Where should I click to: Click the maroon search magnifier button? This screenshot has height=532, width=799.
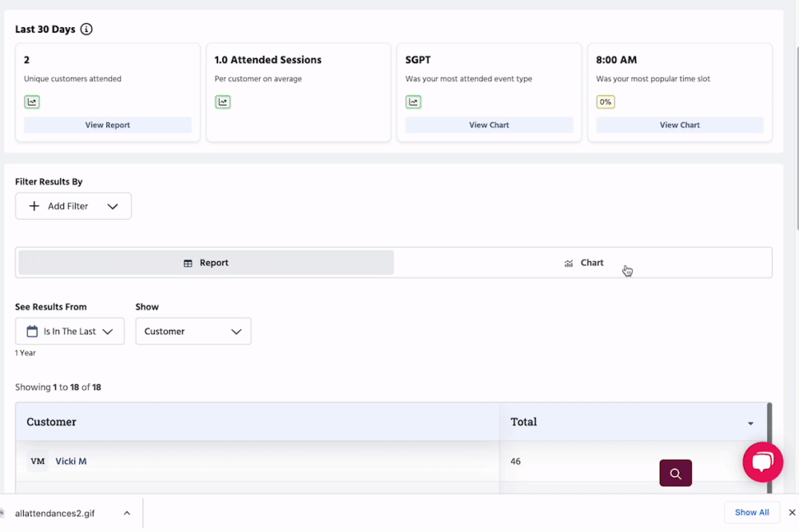[675, 474]
